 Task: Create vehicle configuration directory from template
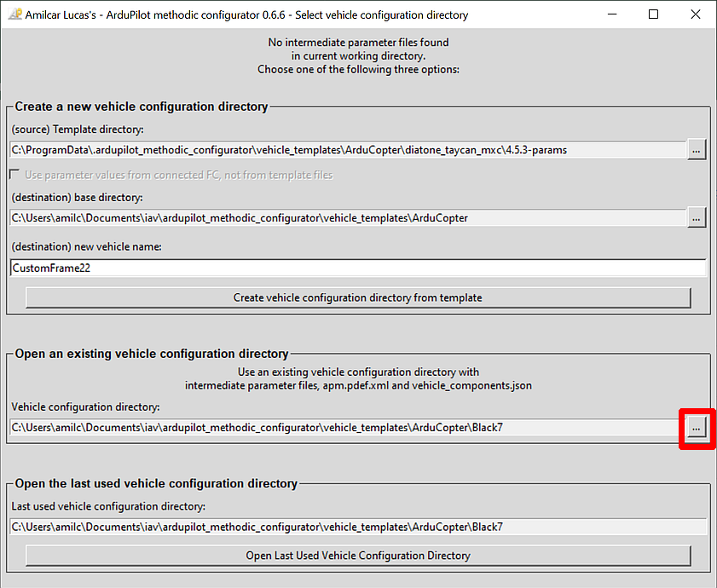pos(358,297)
